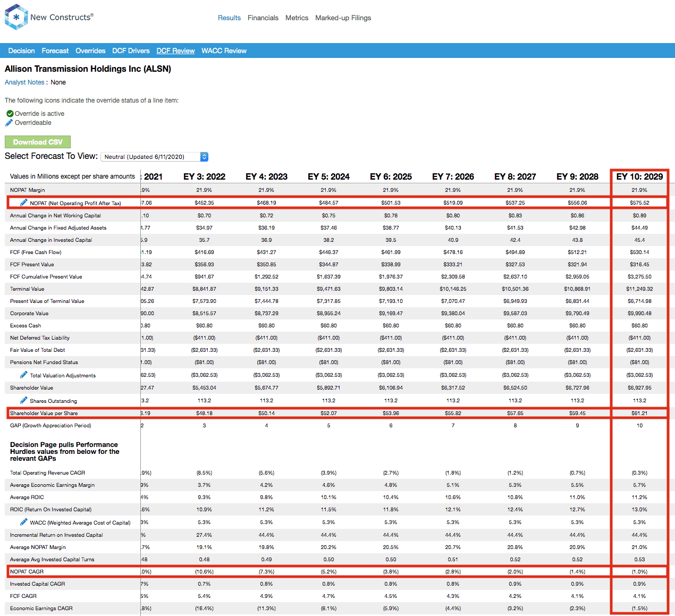Open the WACC Review page
The width and height of the screenshot is (675, 616).
[224, 51]
